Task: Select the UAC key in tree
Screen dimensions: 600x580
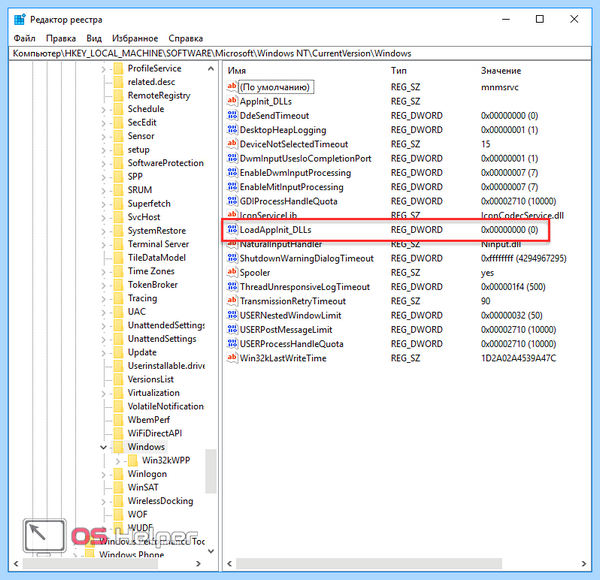Action: 137,311
